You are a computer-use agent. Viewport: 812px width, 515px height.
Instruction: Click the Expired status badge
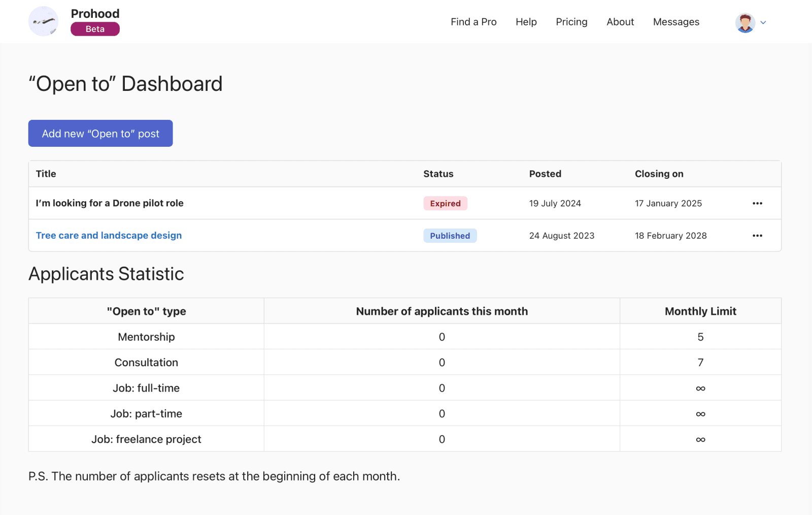coord(445,203)
